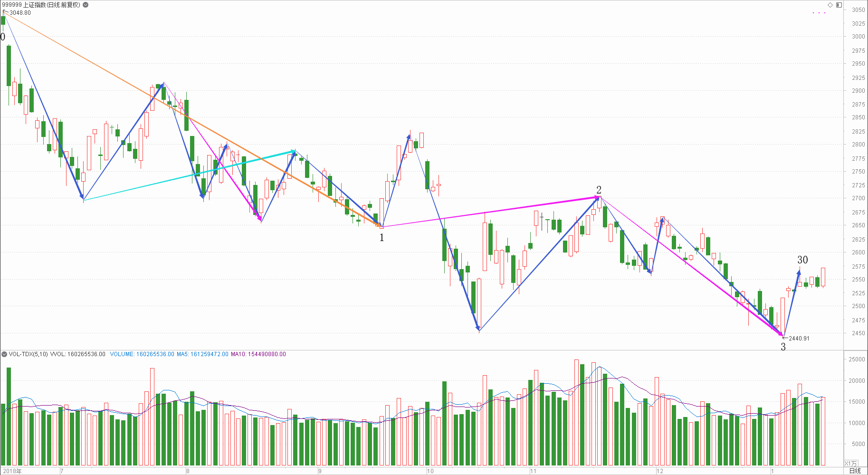Click the diamond icon at the chart's top right
Screen dimensions: 868x475
tap(830, 5)
